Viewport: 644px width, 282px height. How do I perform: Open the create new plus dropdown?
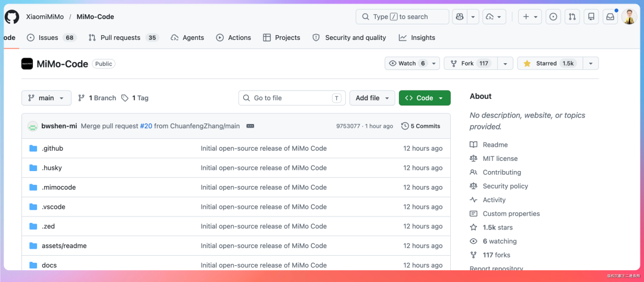530,17
